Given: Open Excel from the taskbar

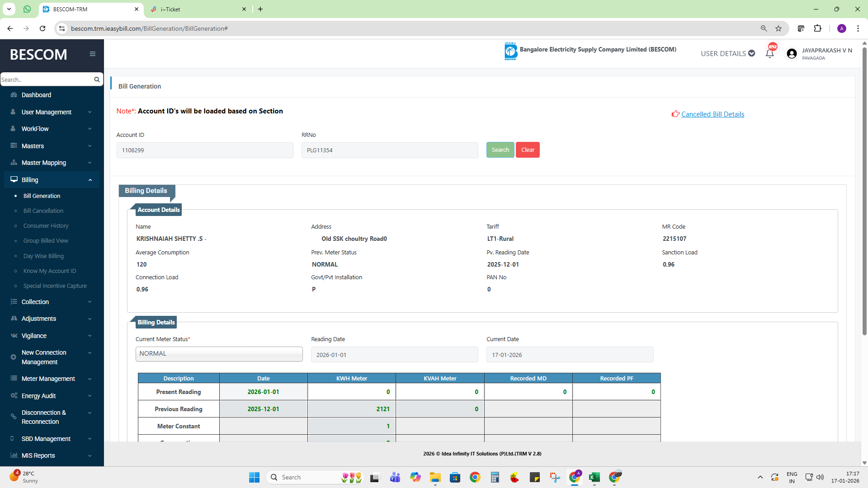Looking at the screenshot, I should point(594,477).
